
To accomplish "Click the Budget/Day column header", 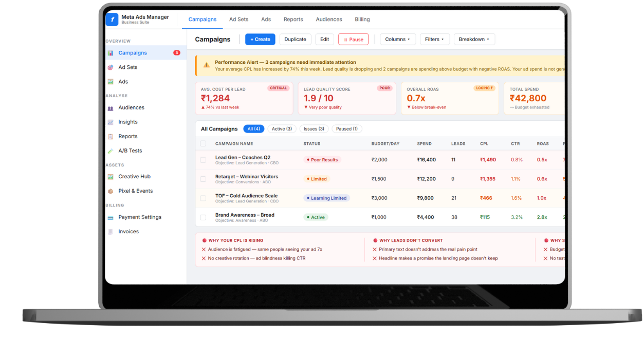I will [385, 144].
